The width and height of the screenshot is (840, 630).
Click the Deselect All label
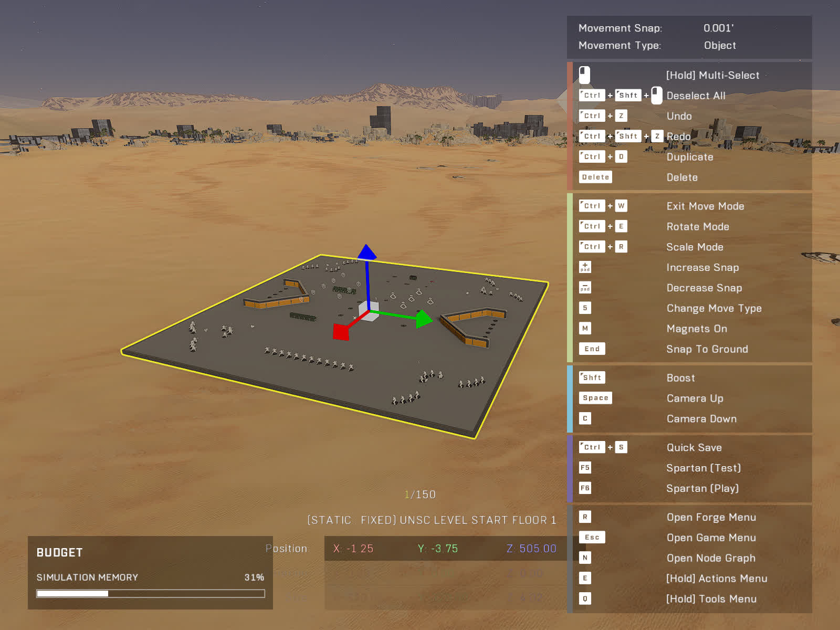coord(696,96)
